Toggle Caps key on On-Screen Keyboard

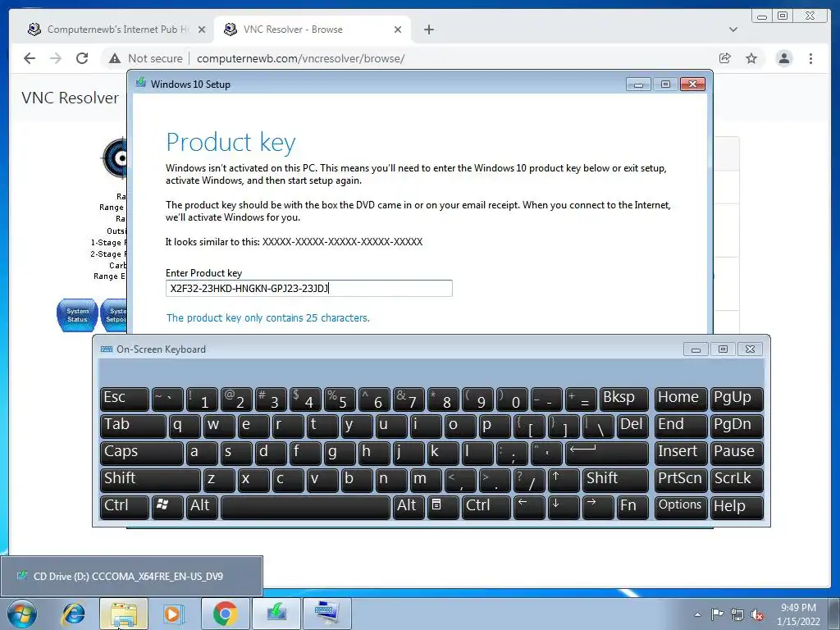click(x=141, y=453)
